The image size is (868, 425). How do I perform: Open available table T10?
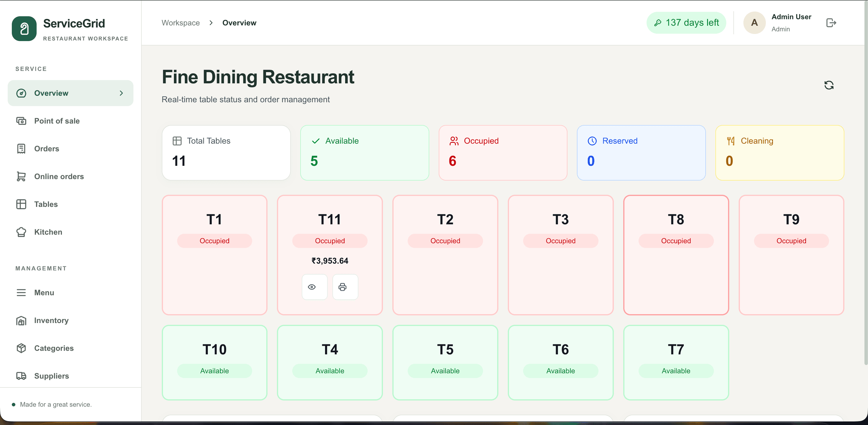pos(215,363)
